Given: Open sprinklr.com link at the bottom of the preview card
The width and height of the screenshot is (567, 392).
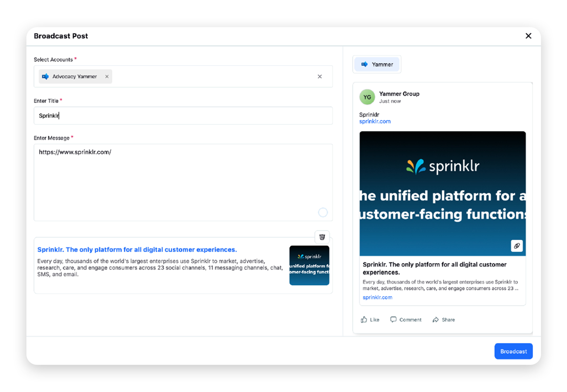Looking at the screenshot, I should 377,297.
